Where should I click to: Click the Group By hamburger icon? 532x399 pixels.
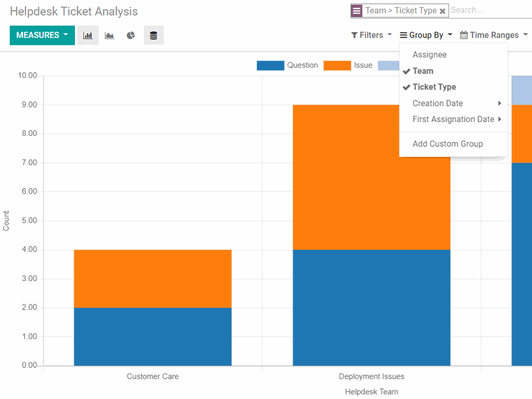point(404,35)
